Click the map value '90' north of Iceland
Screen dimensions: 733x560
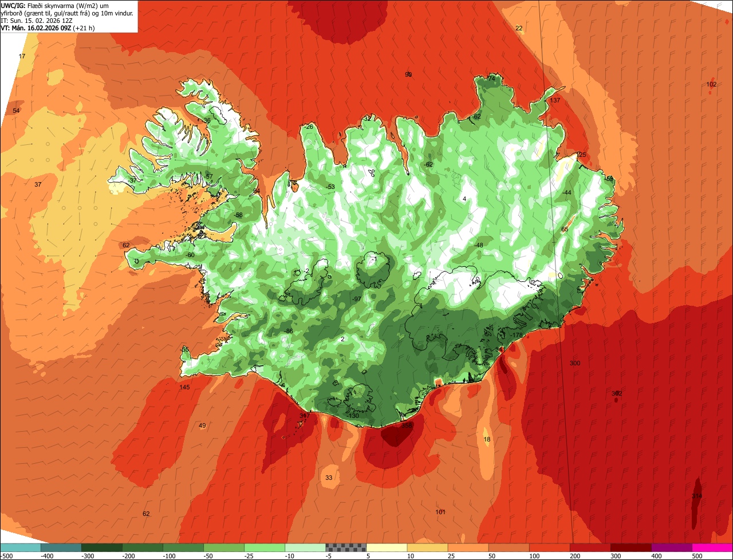(408, 74)
